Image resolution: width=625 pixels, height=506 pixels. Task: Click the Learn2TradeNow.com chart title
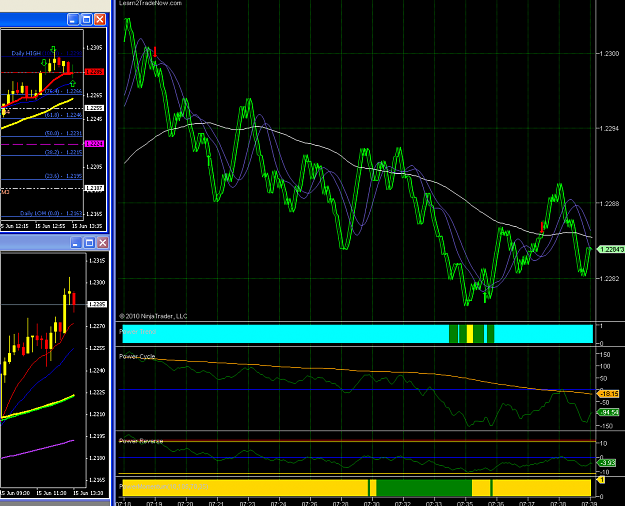pyautogui.click(x=150, y=3)
